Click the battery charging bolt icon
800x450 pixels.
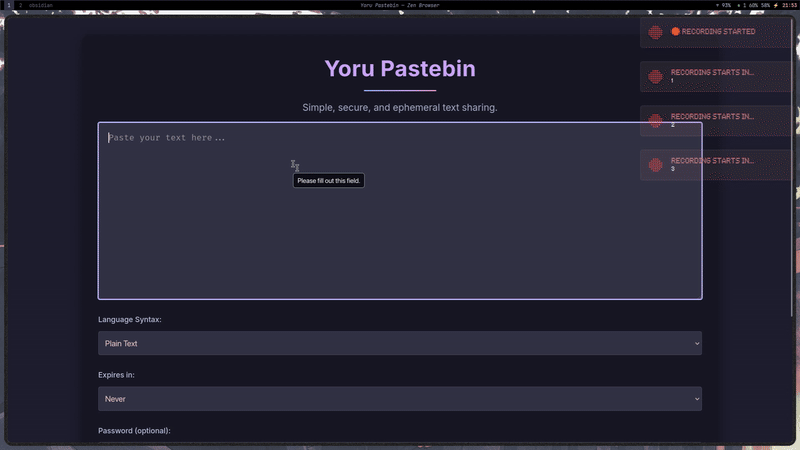click(x=776, y=5)
